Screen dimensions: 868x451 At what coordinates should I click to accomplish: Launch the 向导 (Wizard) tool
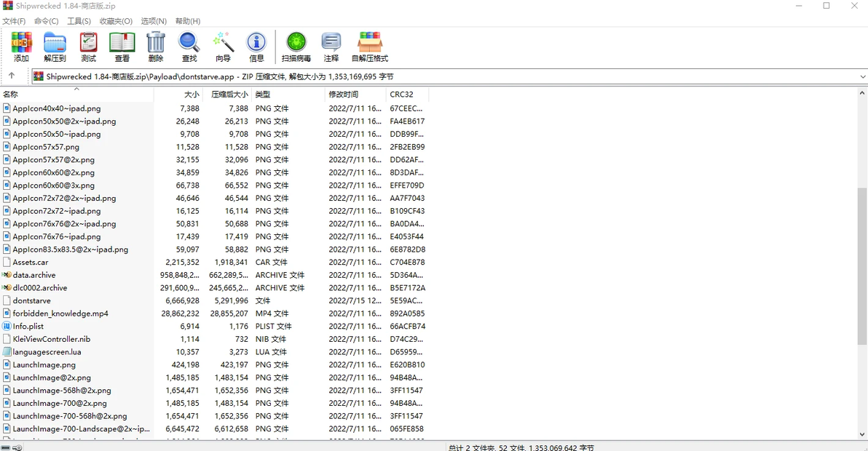[x=223, y=47]
